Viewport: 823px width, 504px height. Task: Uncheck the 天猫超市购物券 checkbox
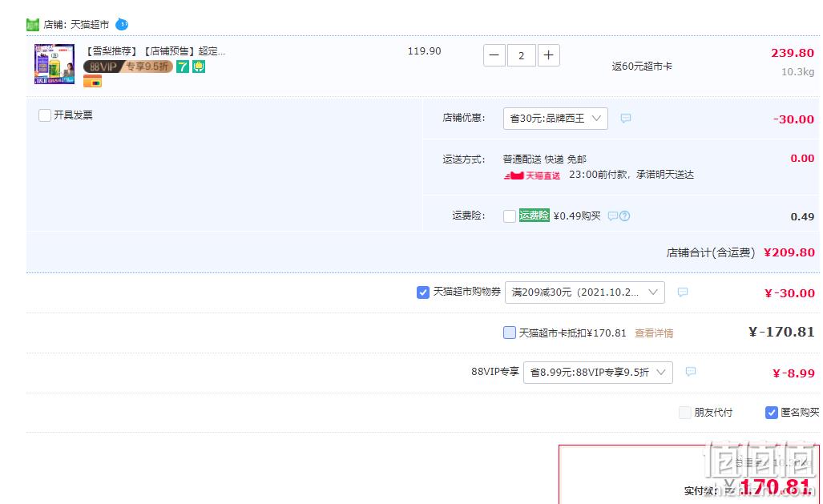pos(423,292)
